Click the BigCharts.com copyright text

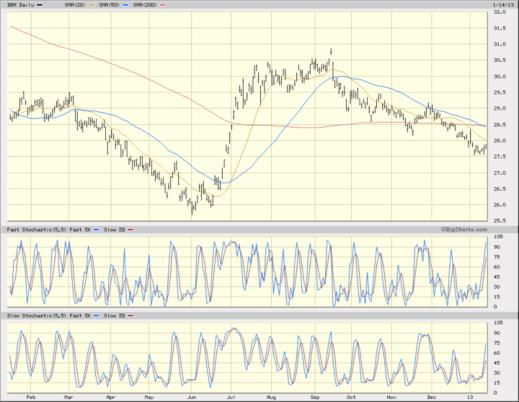pyautogui.click(x=464, y=229)
